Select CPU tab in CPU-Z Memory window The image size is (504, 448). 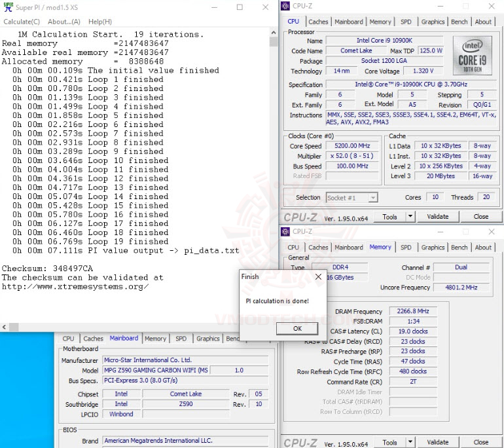coord(293,248)
